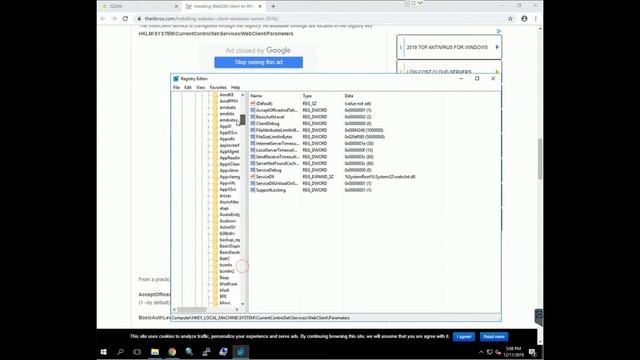
Task: Open the Action Center notifications icon
Action: pyautogui.click(x=532, y=352)
